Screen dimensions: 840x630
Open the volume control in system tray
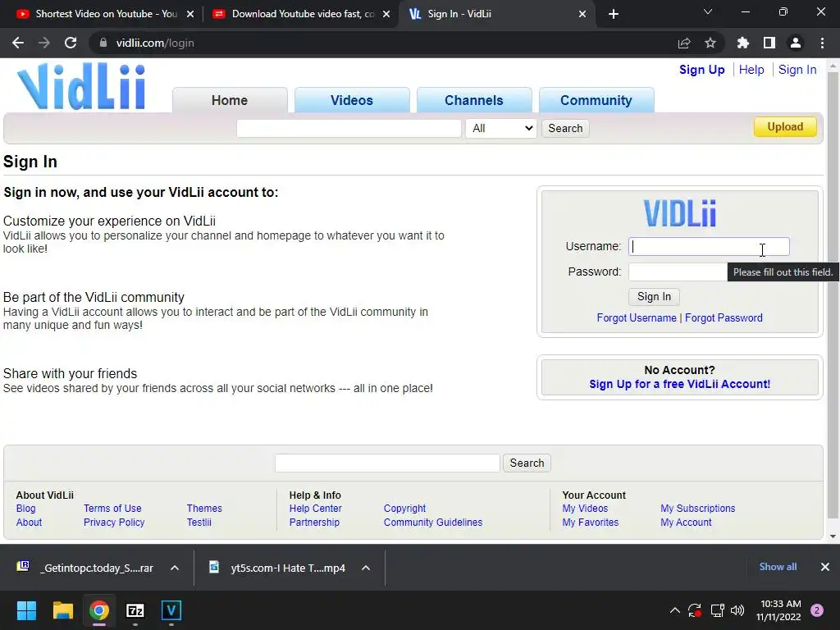tap(737, 610)
